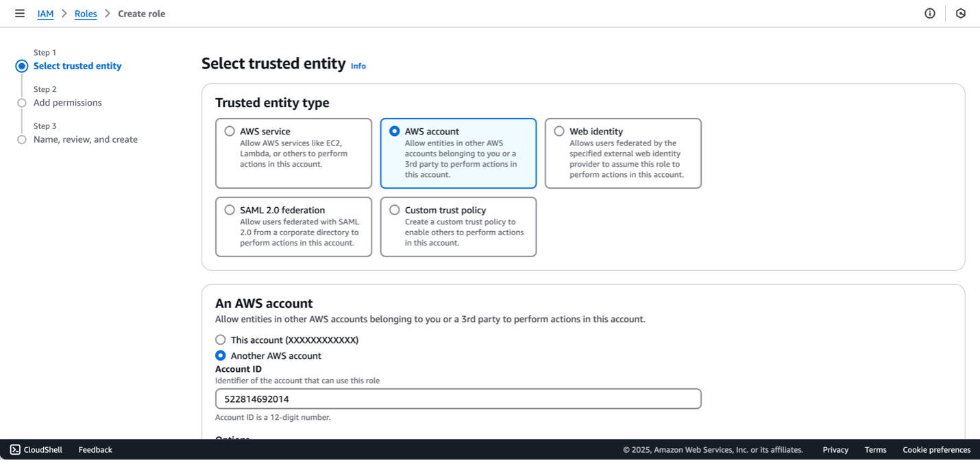This screenshot has height=463, width=980.
Task: Go to Step 2 Add permissions
Action: (67, 102)
